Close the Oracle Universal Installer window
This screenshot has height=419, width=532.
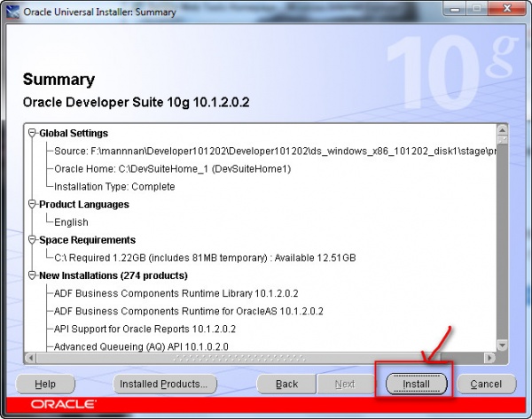click(507, 8)
